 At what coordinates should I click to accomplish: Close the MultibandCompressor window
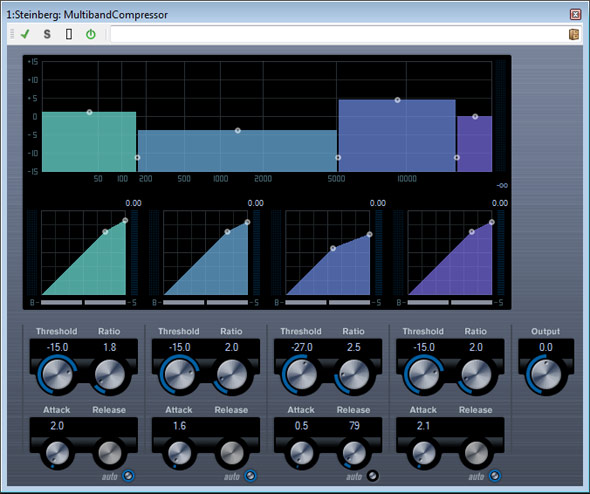tap(575, 14)
